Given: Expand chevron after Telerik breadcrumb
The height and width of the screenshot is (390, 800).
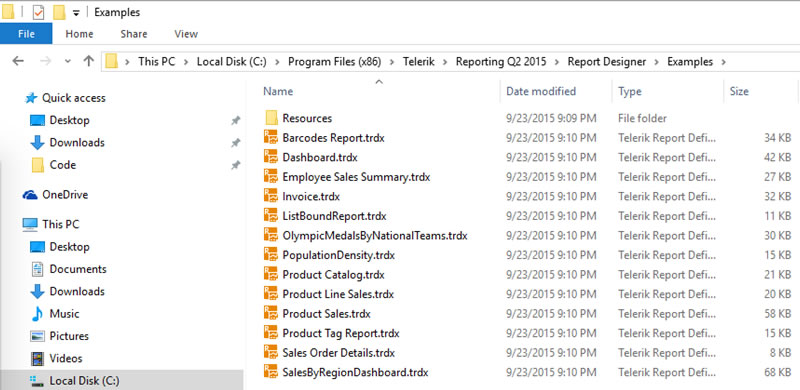Looking at the screenshot, I should [445, 62].
